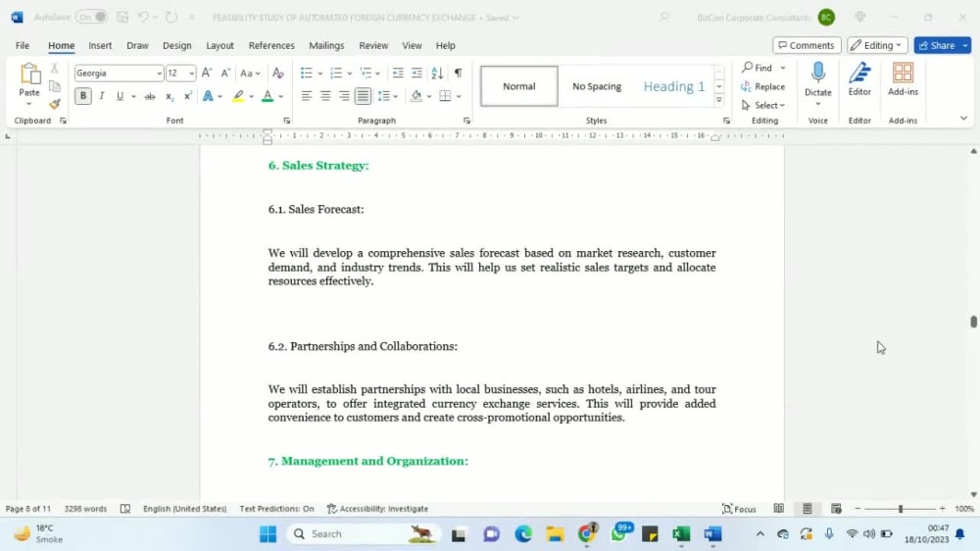This screenshot has height=551, width=980.
Task: Align text right
Action: coord(344,96)
